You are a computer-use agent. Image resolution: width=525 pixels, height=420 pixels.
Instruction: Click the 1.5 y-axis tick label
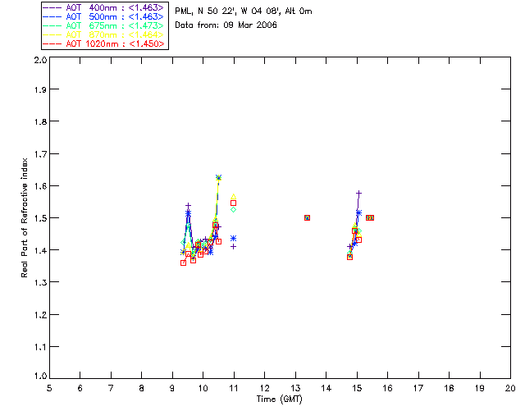(x=40, y=217)
